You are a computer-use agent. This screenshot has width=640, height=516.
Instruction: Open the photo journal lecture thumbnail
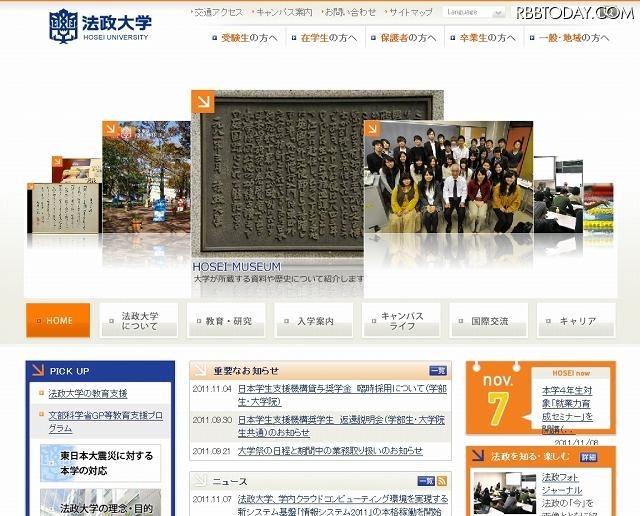point(504,493)
